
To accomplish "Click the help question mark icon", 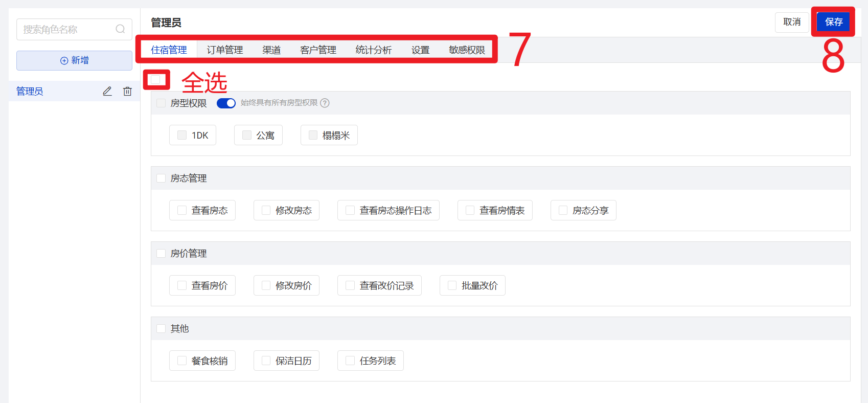I will 325,103.
